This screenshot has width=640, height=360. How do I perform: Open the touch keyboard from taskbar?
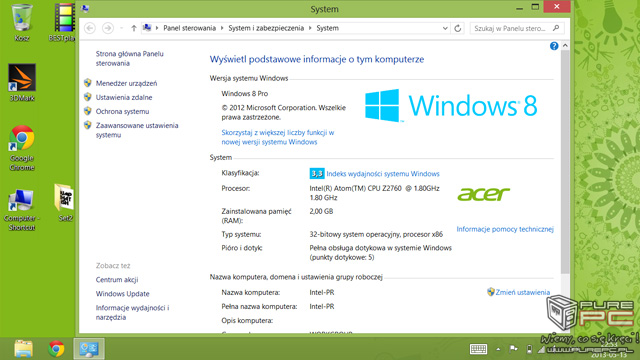478,349
